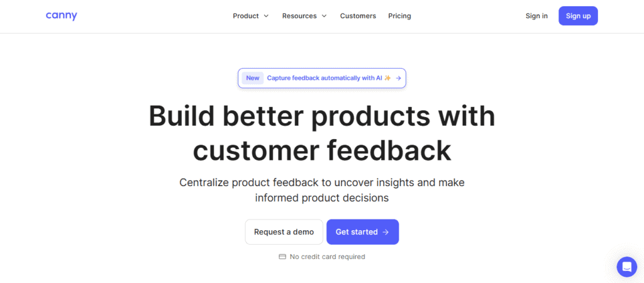The height and width of the screenshot is (283, 644).
Task: Go to the Customers page
Action: pyautogui.click(x=358, y=16)
